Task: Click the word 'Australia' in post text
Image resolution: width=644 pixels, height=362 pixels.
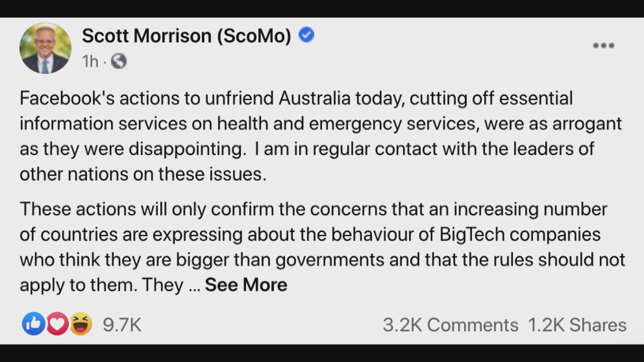Action: [314, 98]
